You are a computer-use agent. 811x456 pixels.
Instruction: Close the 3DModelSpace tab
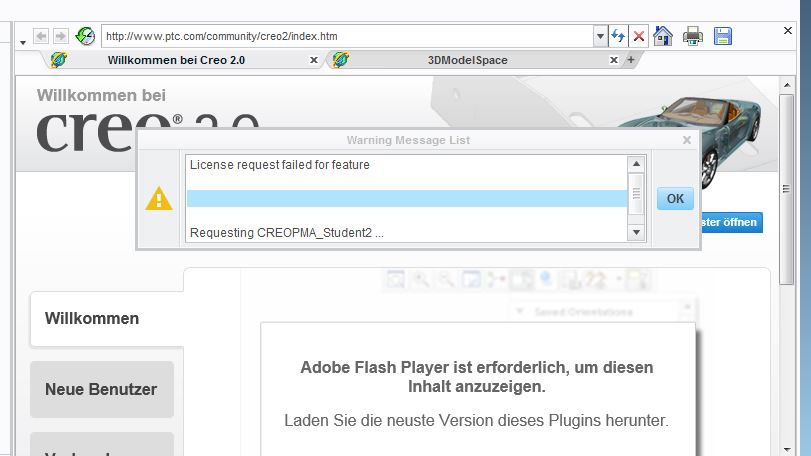613,60
